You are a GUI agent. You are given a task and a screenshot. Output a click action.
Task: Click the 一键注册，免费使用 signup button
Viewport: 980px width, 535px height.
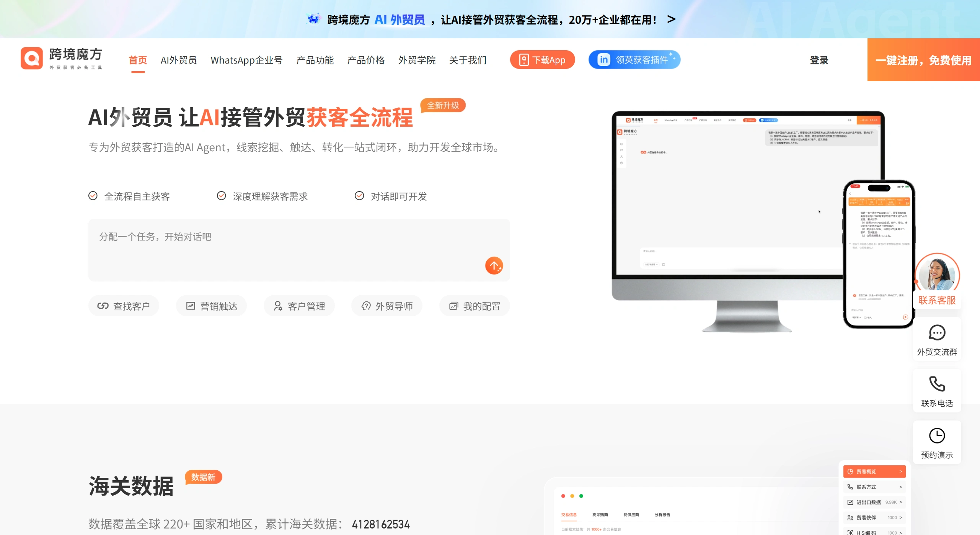click(x=923, y=60)
